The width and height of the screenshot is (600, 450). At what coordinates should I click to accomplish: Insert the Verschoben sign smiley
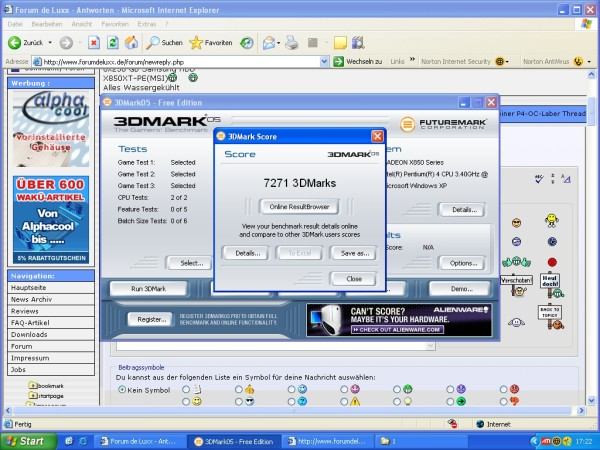tap(516, 285)
